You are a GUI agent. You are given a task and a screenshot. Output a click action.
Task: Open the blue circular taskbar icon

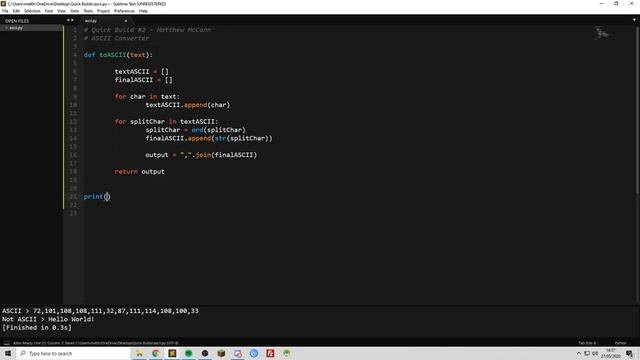254,353
